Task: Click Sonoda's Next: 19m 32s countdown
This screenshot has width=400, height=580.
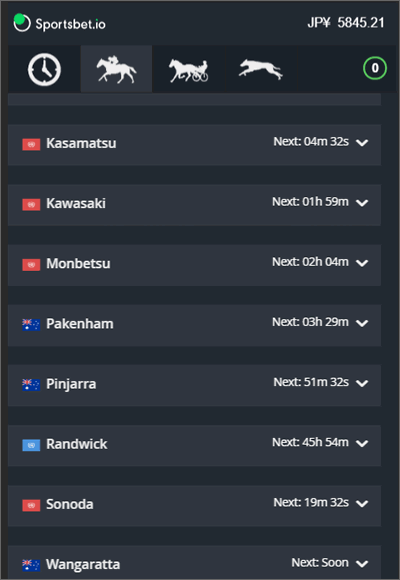Action: pos(311,503)
